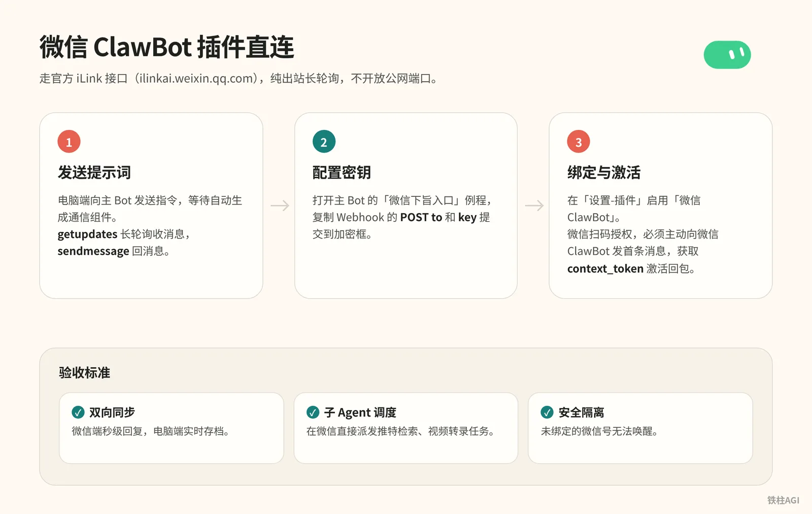The width and height of the screenshot is (812, 514).
Task: Click the line 打开主 Bot 的「微信下旨入口」例程
Action: [x=403, y=200]
